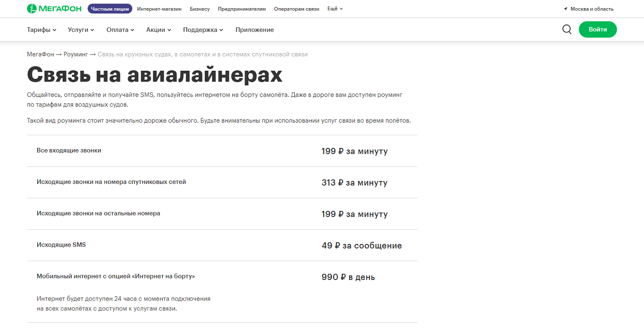Open the Приложение page

coord(255,30)
